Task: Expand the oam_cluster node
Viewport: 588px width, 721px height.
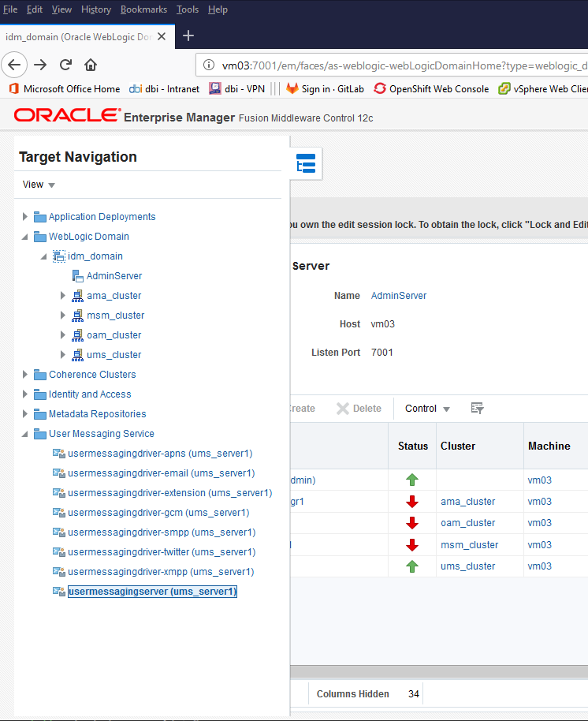Action: pyautogui.click(x=62, y=335)
